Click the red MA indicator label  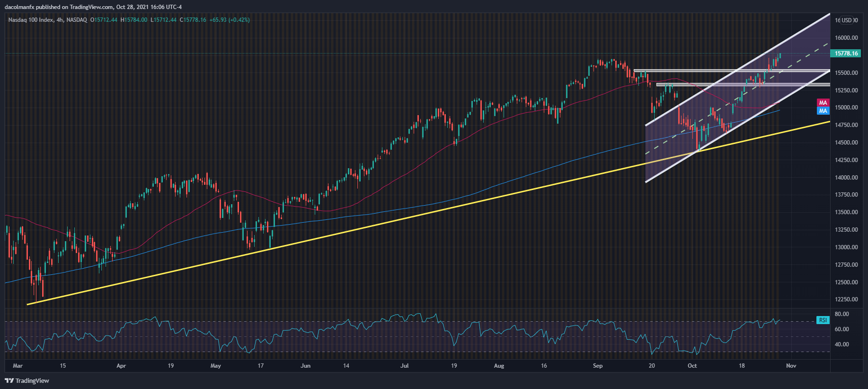pyautogui.click(x=823, y=103)
